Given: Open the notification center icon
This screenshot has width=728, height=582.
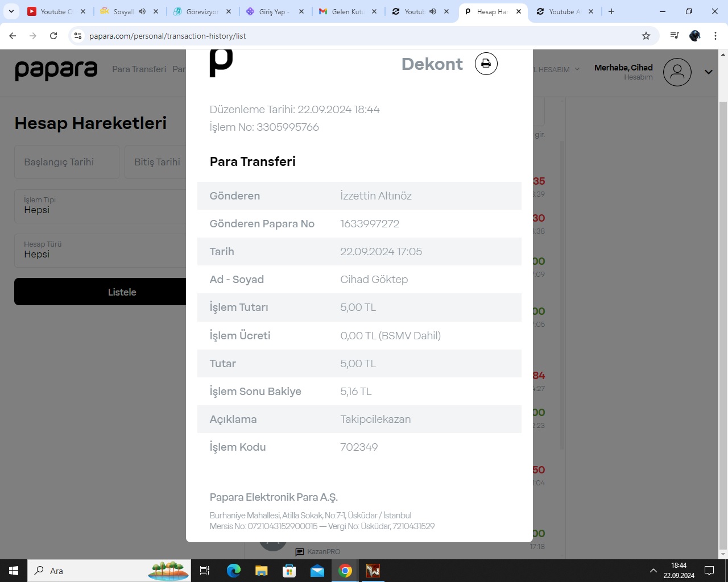Looking at the screenshot, I should pos(709,571).
